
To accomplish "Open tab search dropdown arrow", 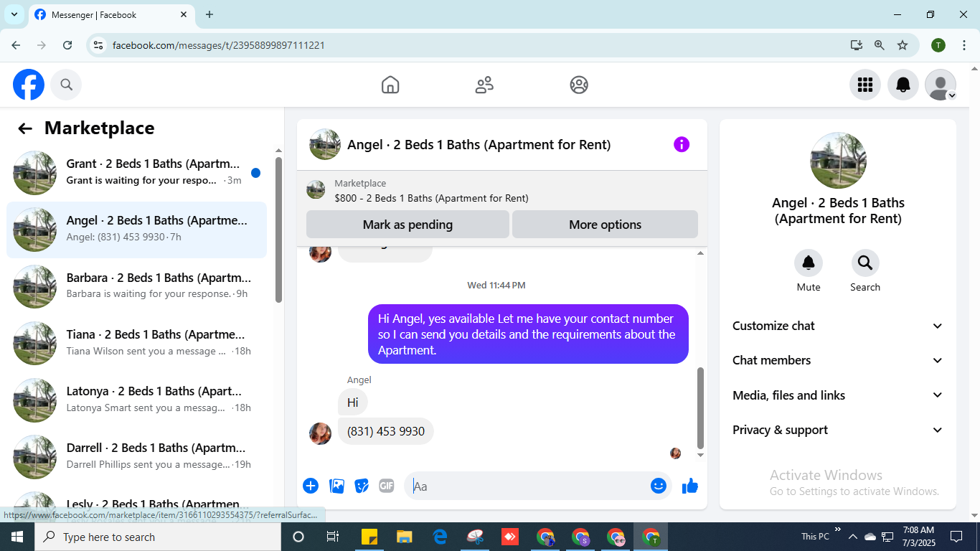I will (14, 14).
